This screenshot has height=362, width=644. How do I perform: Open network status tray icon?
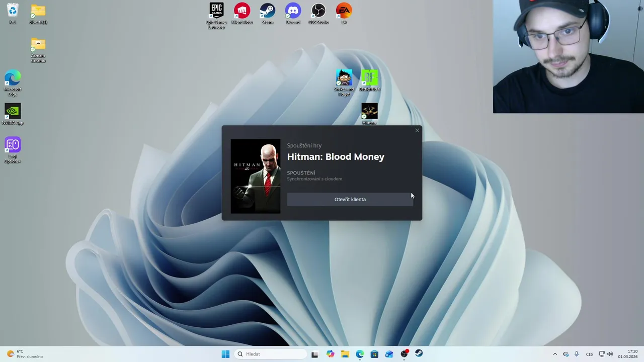(602, 354)
